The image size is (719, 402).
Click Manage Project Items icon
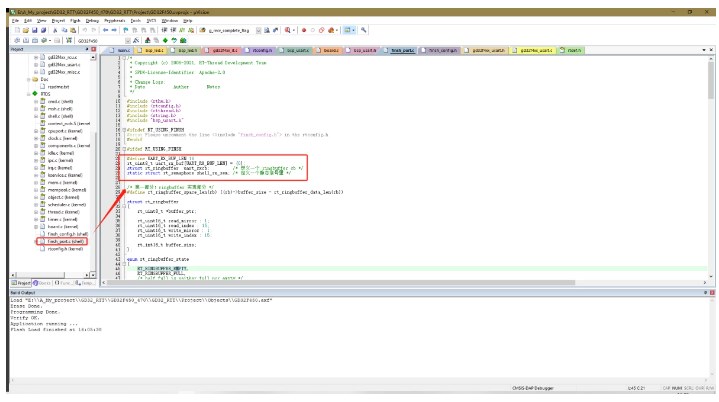148,41
